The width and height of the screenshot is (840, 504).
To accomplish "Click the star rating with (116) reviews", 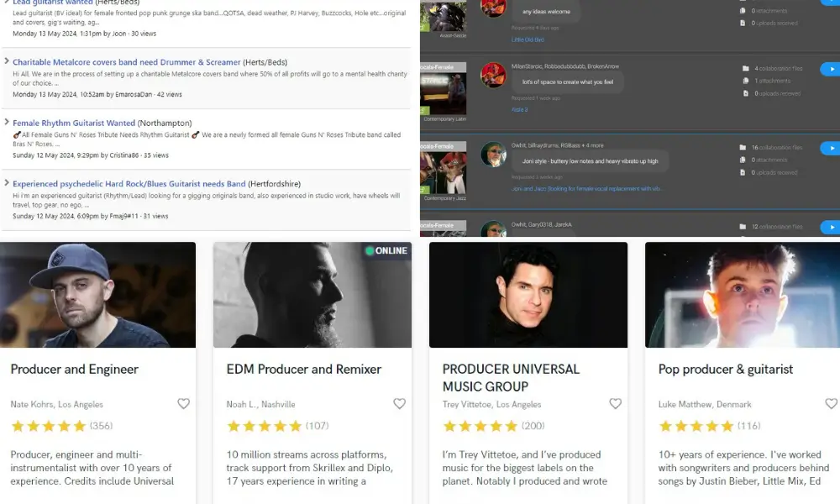I will pyautogui.click(x=696, y=427).
